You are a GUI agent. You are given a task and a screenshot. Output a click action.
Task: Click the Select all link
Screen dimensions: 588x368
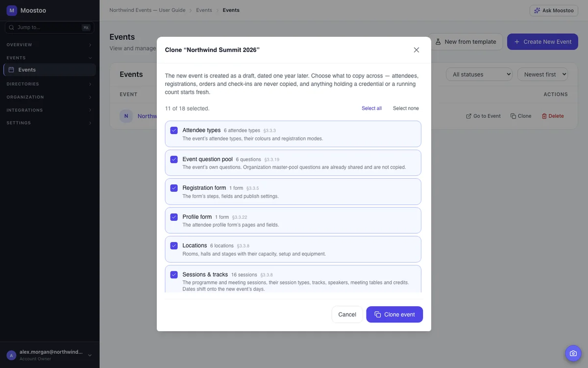(x=371, y=108)
